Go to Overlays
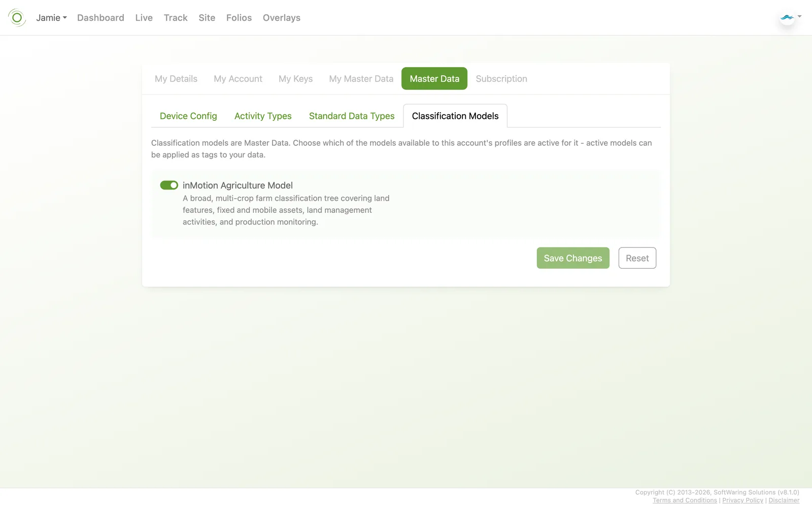 pos(282,18)
